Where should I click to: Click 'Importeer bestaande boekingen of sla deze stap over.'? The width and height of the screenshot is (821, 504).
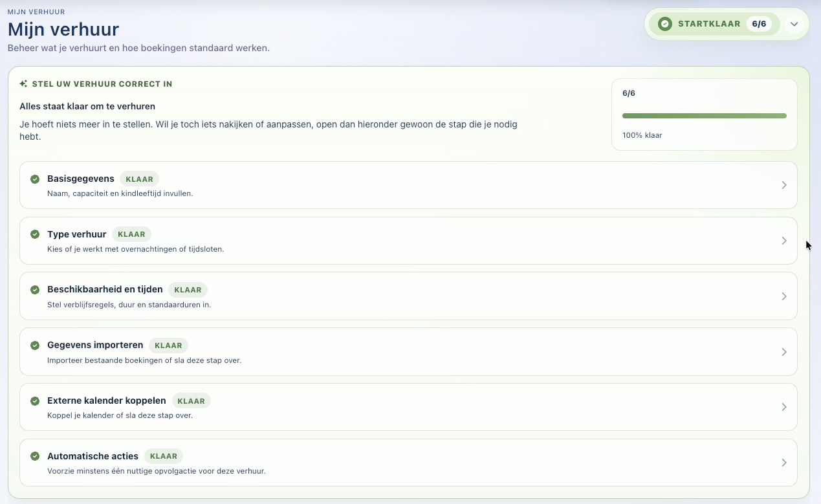click(144, 360)
